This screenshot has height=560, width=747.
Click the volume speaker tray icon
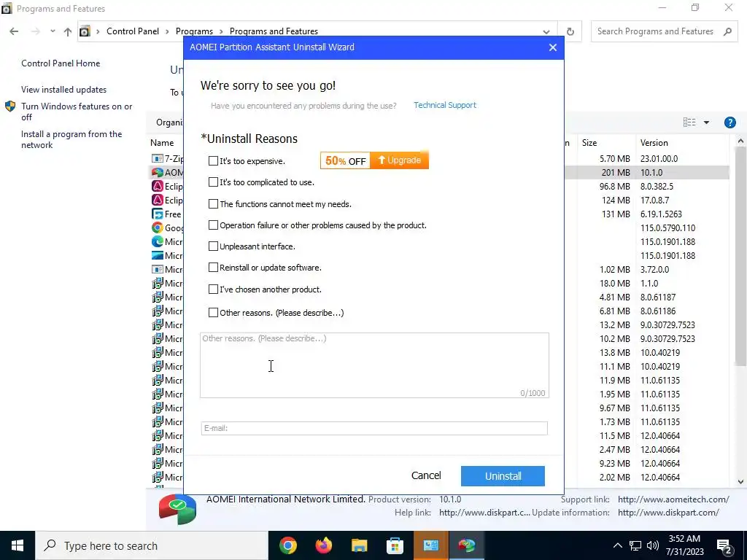tap(653, 545)
